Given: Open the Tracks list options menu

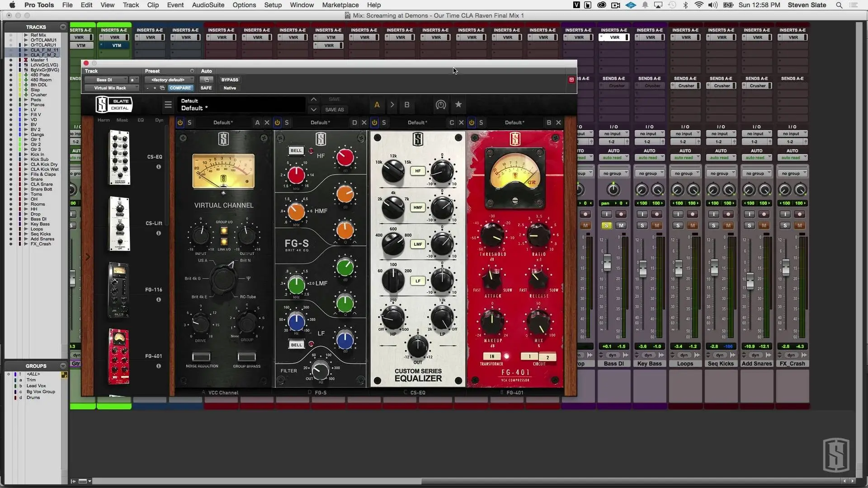Looking at the screenshot, I should point(63,27).
